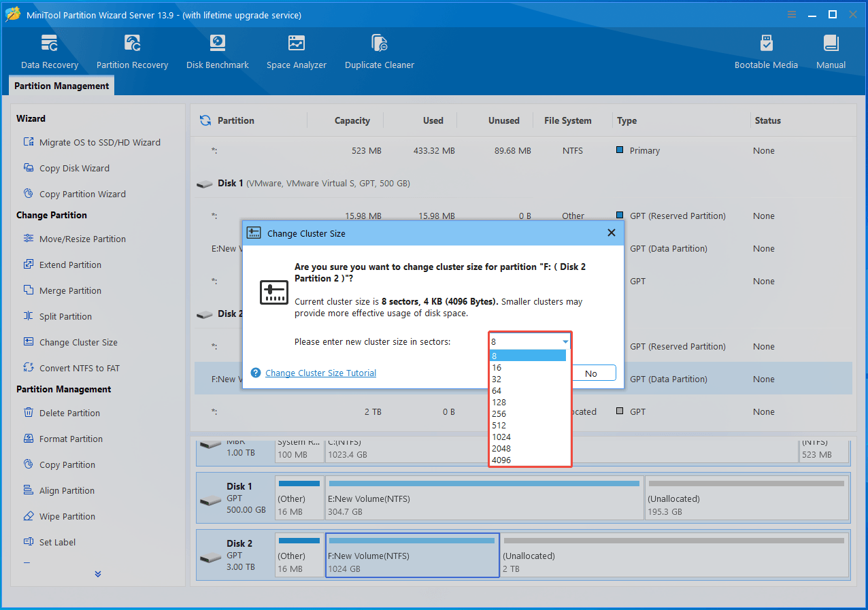
Task: Choose Align Partition
Action: [59, 490]
